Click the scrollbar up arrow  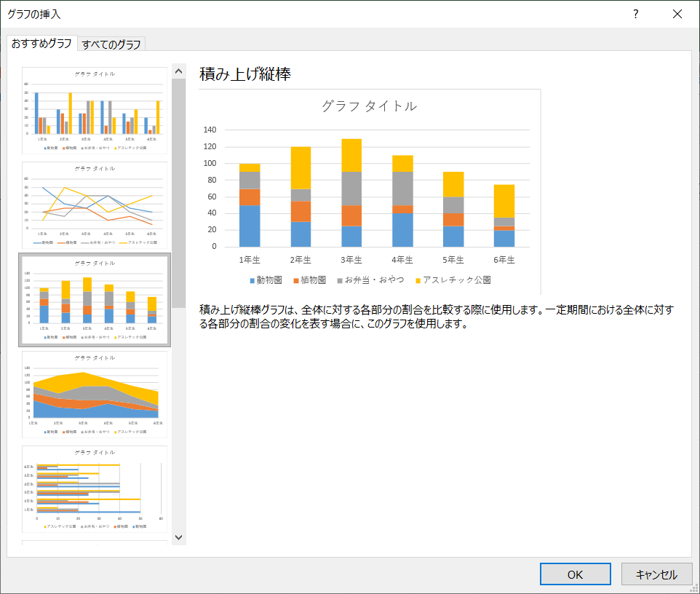pos(178,71)
